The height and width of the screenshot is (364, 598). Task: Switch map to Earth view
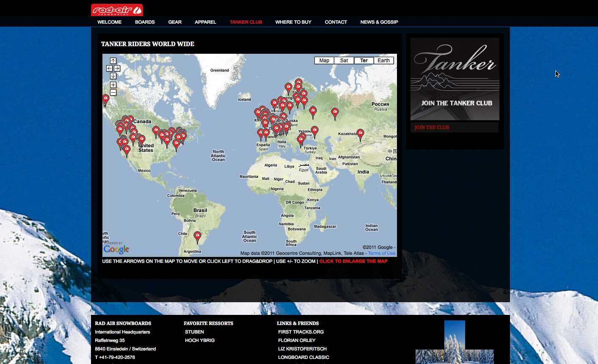coord(384,61)
